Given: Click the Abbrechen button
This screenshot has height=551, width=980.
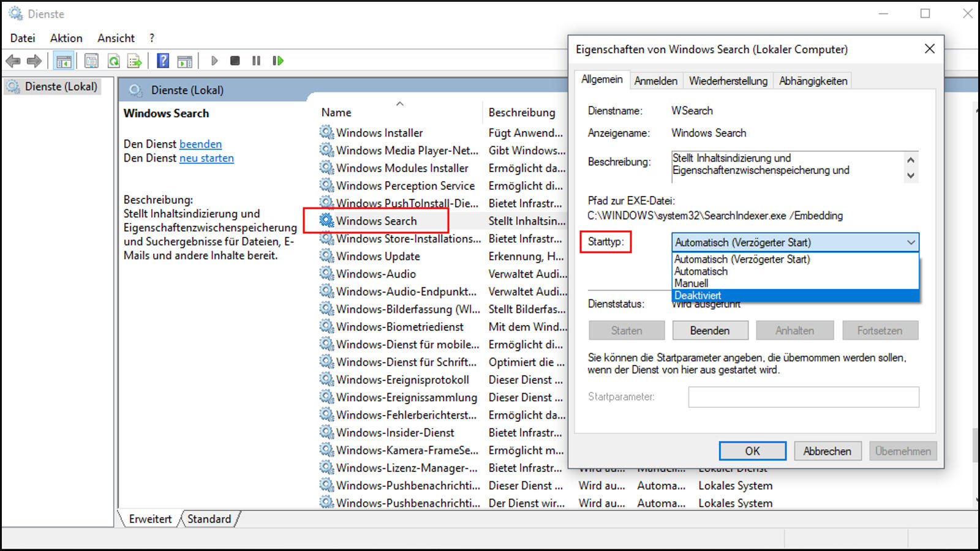Looking at the screenshot, I should [827, 451].
